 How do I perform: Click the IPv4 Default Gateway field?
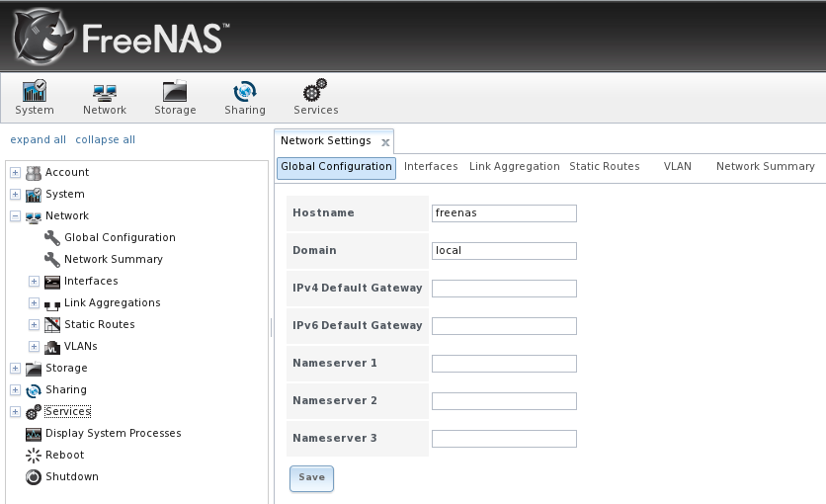click(x=504, y=289)
